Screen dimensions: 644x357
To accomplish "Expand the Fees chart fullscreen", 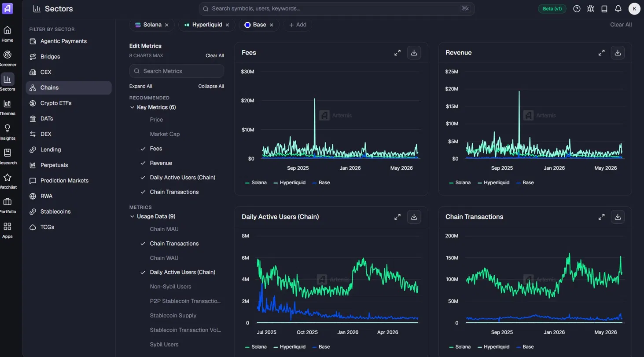I will (x=397, y=53).
